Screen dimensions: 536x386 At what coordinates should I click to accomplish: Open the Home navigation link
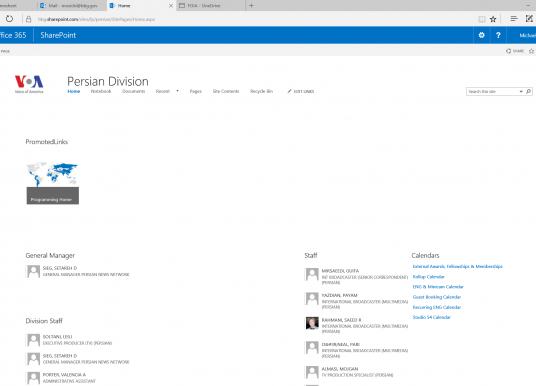tap(74, 91)
